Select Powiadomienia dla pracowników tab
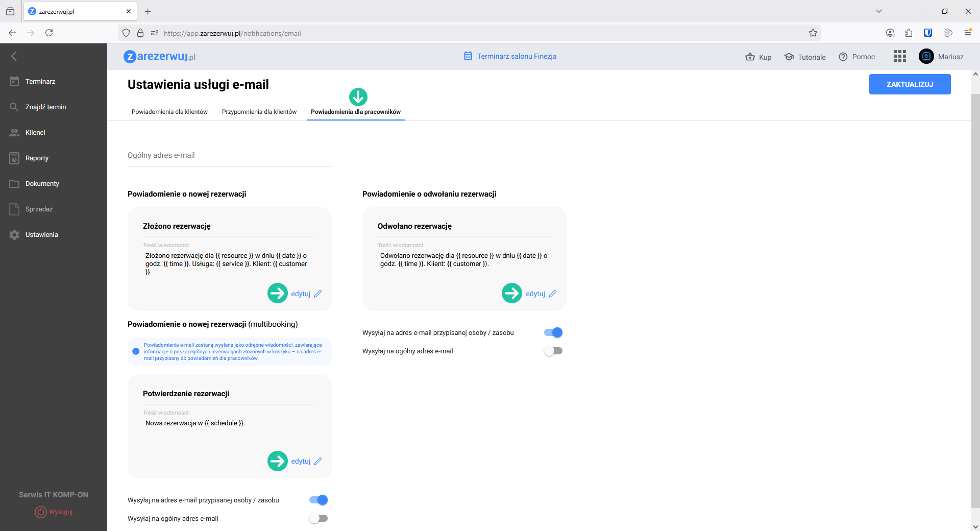980x531 pixels. click(x=356, y=112)
